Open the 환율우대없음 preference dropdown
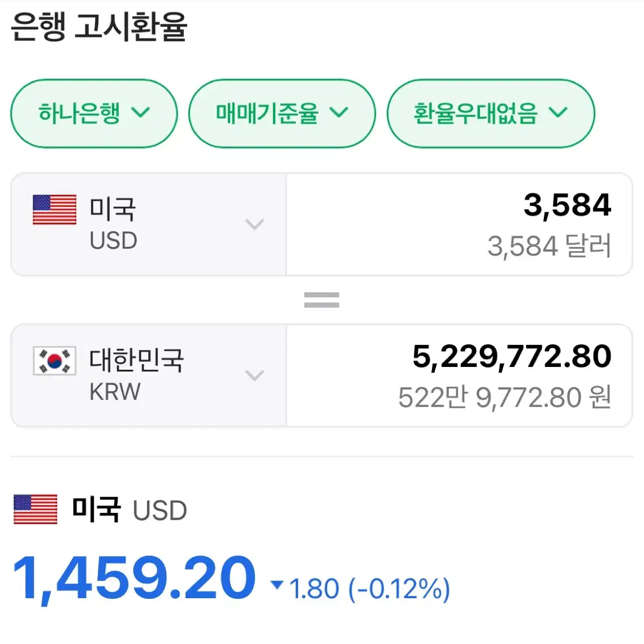644x644 pixels. (491, 113)
